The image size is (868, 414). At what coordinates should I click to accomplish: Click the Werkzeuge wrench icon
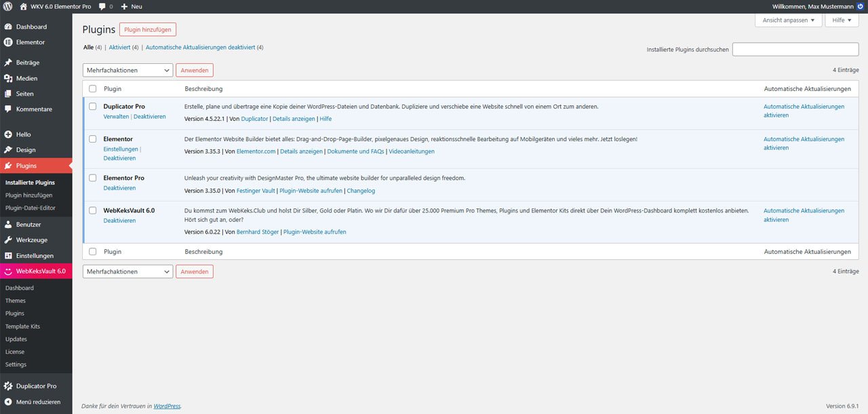click(8, 240)
